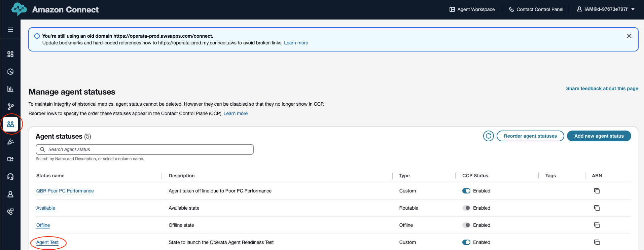
Task: Click the magnifier icon in the search box
Action: tap(42, 149)
